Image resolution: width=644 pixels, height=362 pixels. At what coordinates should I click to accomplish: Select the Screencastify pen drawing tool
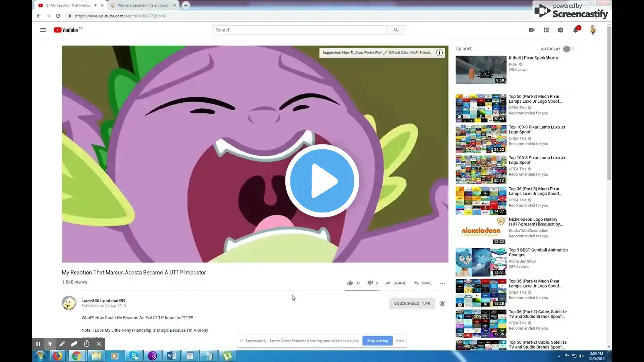[x=62, y=344]
